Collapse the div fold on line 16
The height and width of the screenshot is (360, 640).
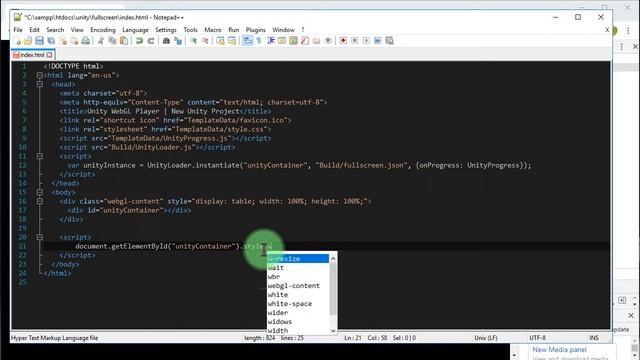(40, 201)
